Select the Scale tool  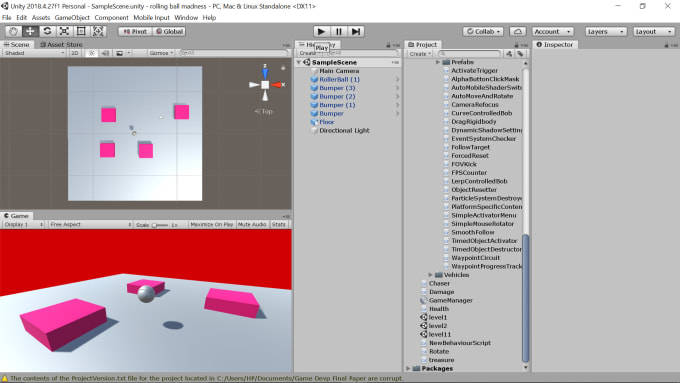point(64,31)
